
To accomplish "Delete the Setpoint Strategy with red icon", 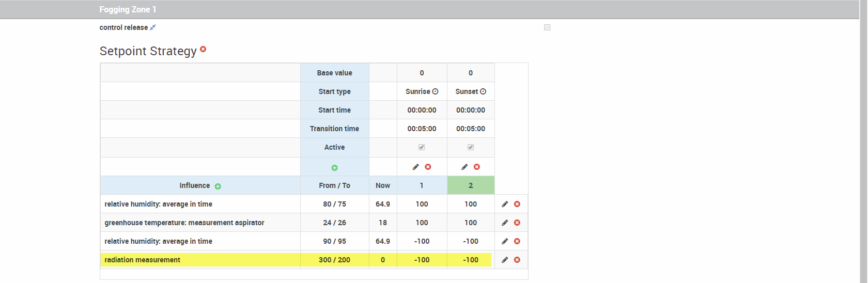I will pos(203,49).
